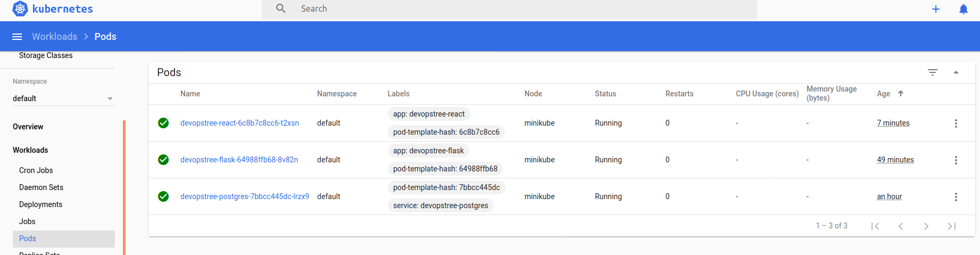Open the Pods filter icon
This screenshot has width=980, height=255.
point(933,72)
